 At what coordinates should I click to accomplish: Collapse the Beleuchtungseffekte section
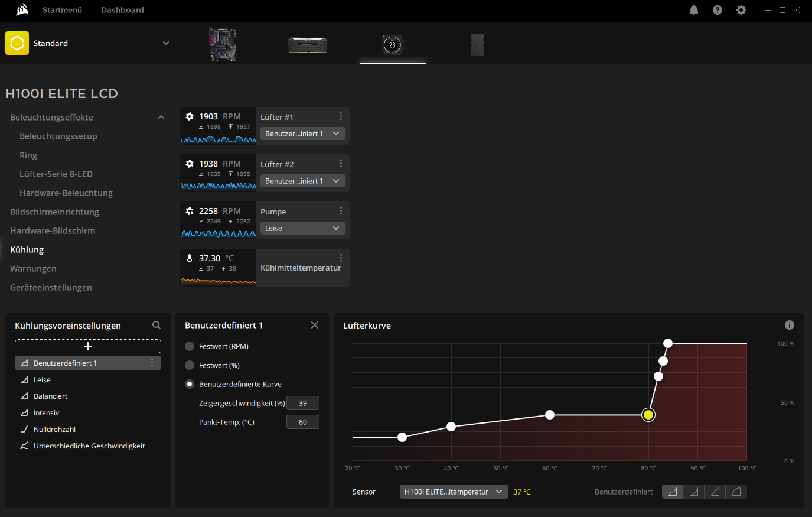161,118
